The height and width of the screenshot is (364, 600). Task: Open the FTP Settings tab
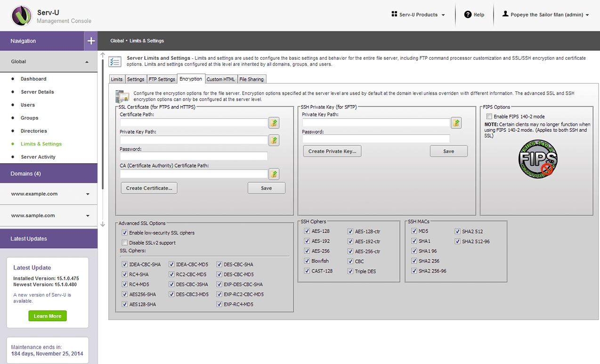(x=162, y=79)
